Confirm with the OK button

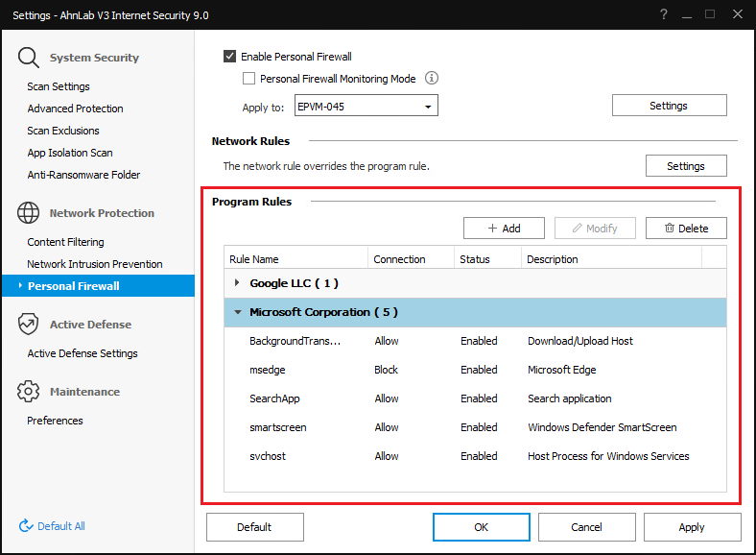pyautogui.click(x=482, y=527)
